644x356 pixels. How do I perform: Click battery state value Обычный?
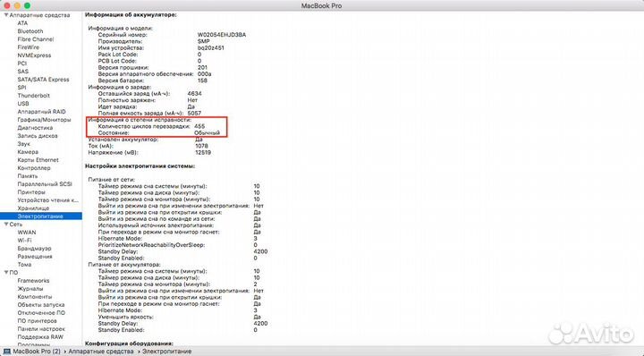(207, 133)
